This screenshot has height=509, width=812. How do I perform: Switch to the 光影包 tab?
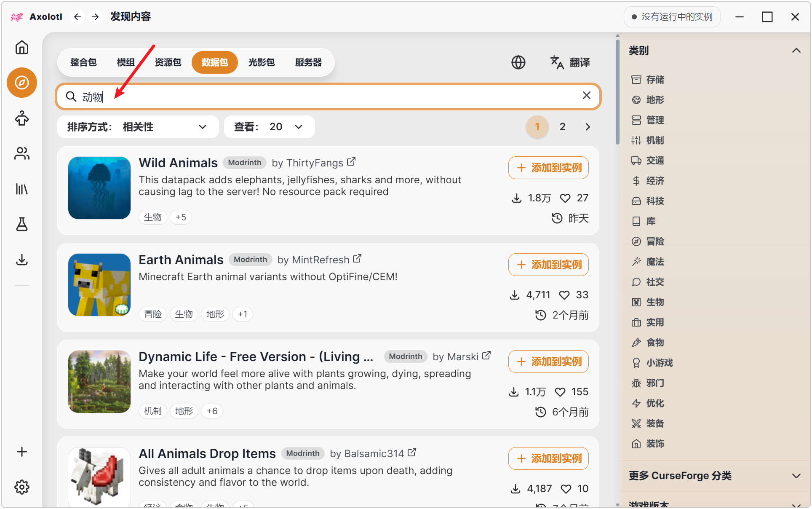point(262,62)
